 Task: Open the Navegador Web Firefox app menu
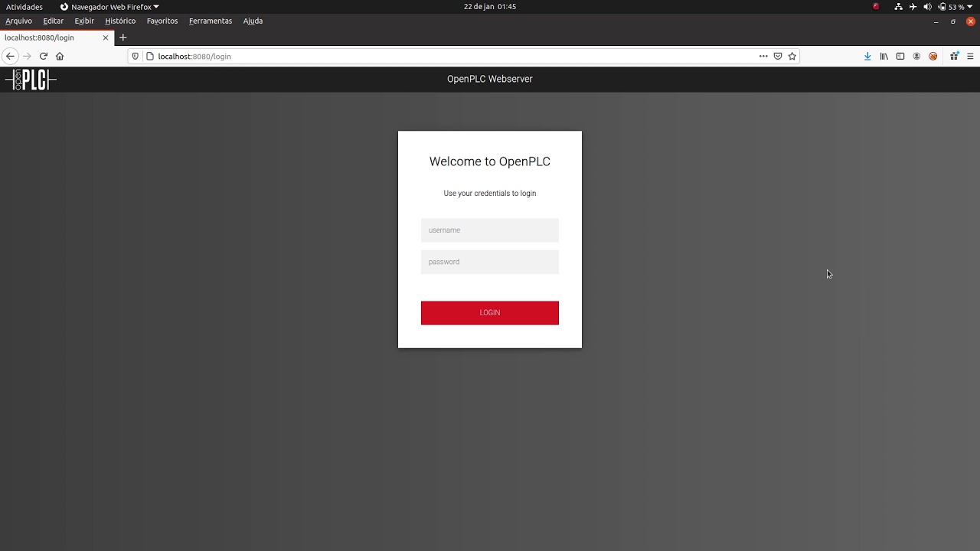[109, 7]
